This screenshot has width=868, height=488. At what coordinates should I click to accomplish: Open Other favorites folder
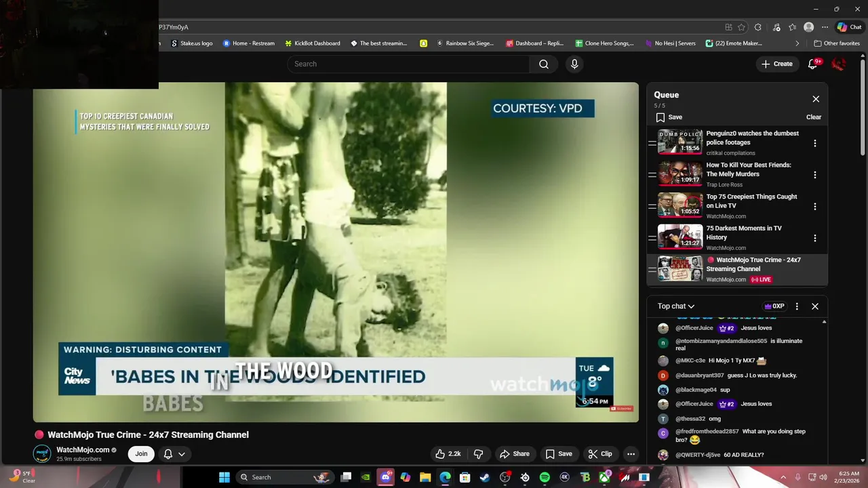[x=837, y=43]
